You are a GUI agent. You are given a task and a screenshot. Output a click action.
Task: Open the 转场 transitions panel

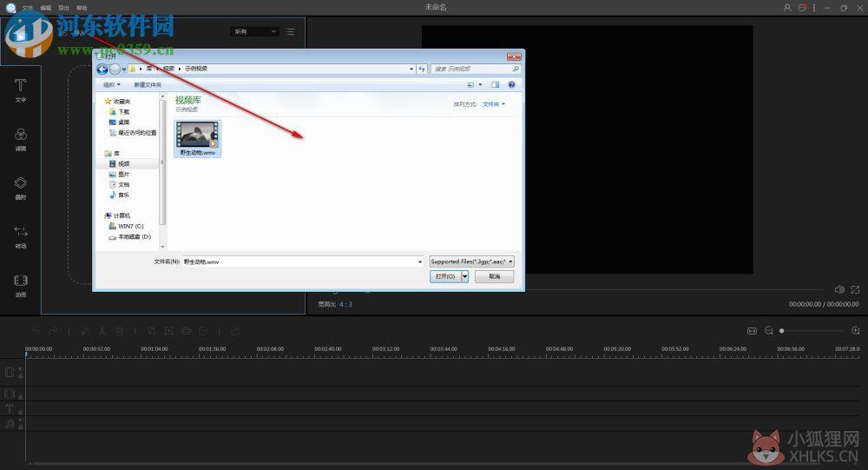[x=21, y=236]
